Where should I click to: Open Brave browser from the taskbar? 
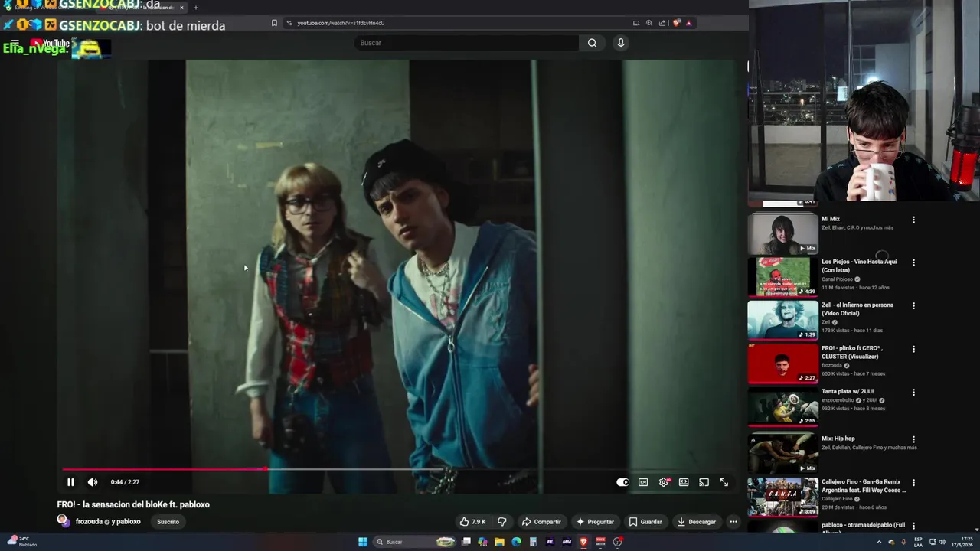click(583, 542)
